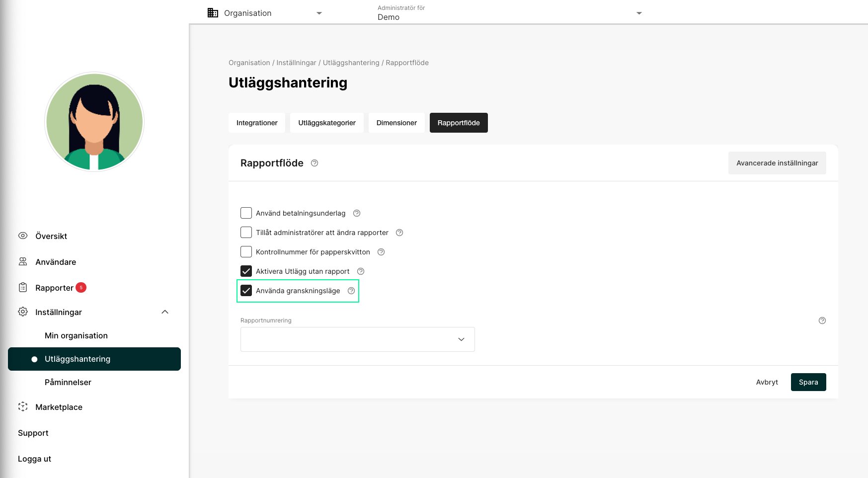Screen dimensions: 868x478
Task: Open the Organisation dropdown arrow
Action: (x=319, y=13)
